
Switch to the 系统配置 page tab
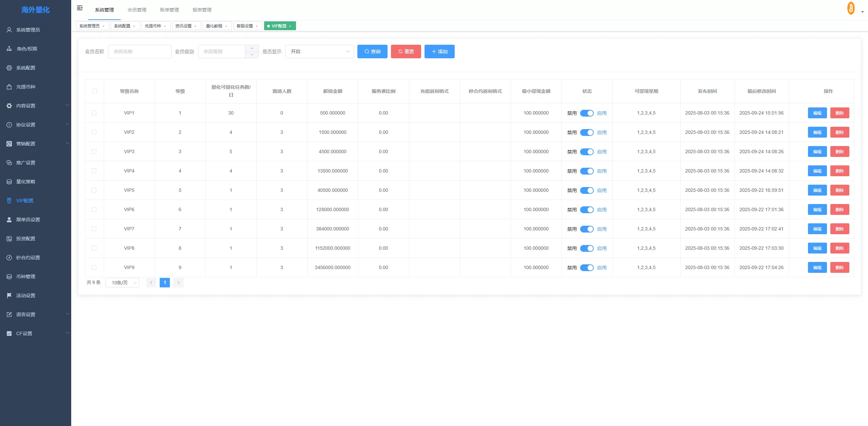(122, 26)
